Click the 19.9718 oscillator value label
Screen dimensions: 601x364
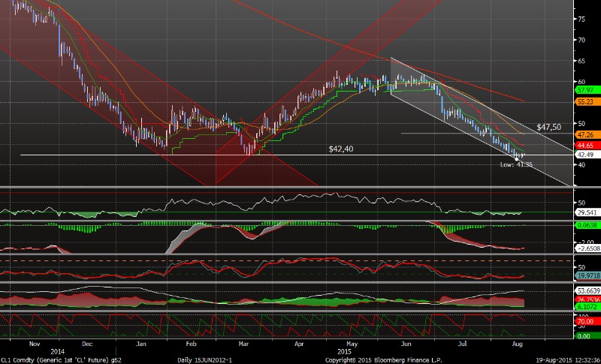(586, 276)
